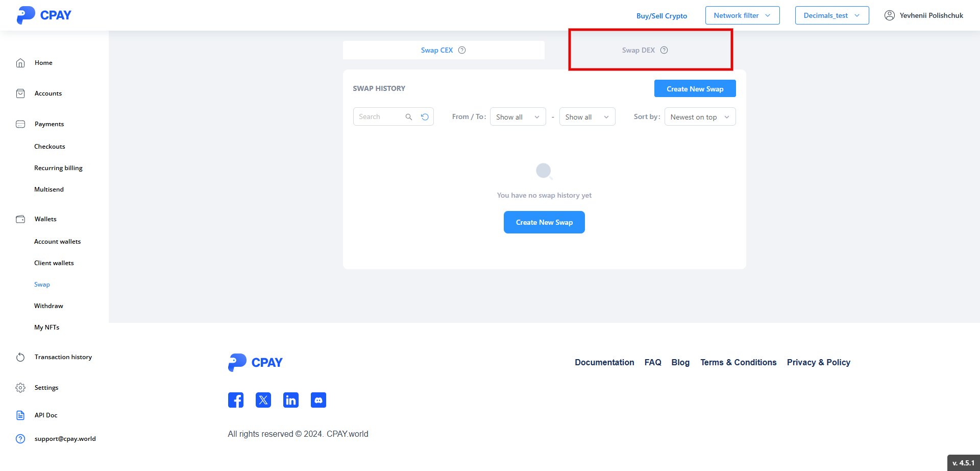Click the reset icon in search box
The width and height of the screenshot is (980, 471).
click(x=425, y=117)
